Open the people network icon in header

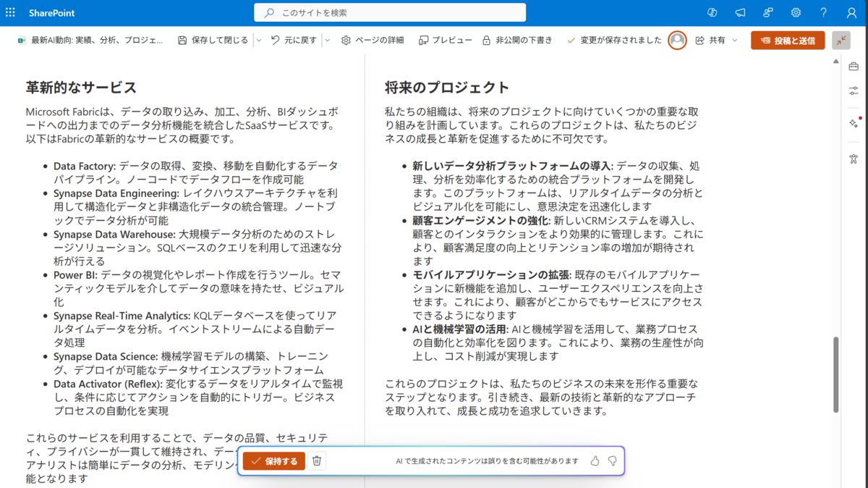[x=768, y=13]
